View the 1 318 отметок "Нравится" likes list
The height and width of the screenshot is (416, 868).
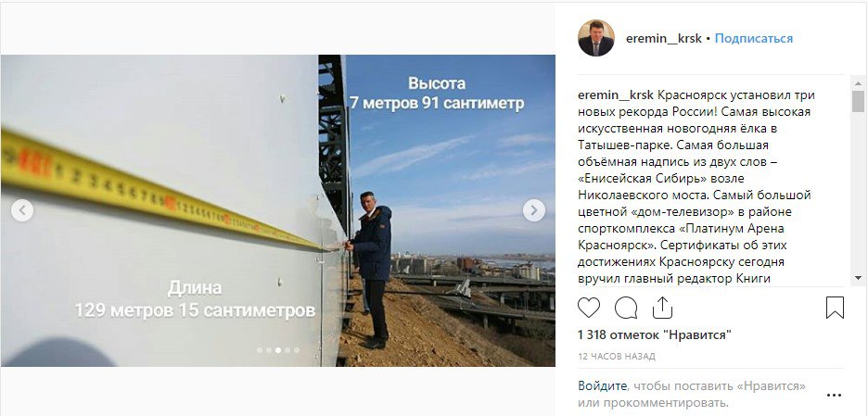pyautogui.click(x=655, y=334)
